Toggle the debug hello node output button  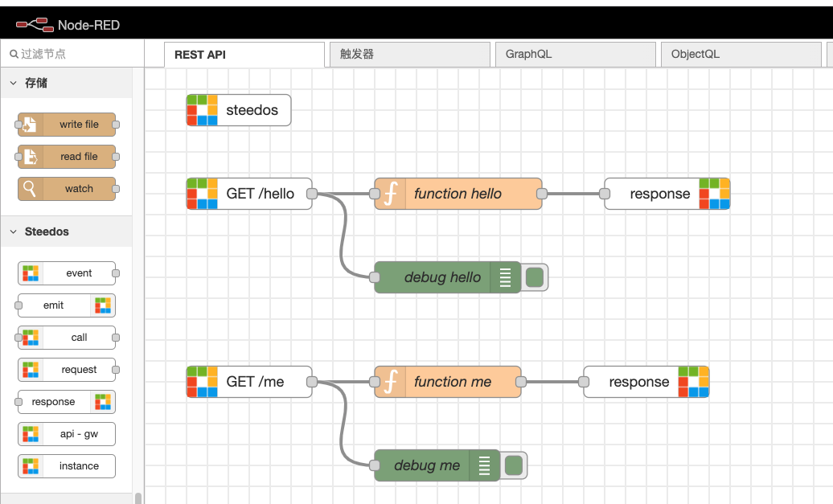click(x=535, y=277)
